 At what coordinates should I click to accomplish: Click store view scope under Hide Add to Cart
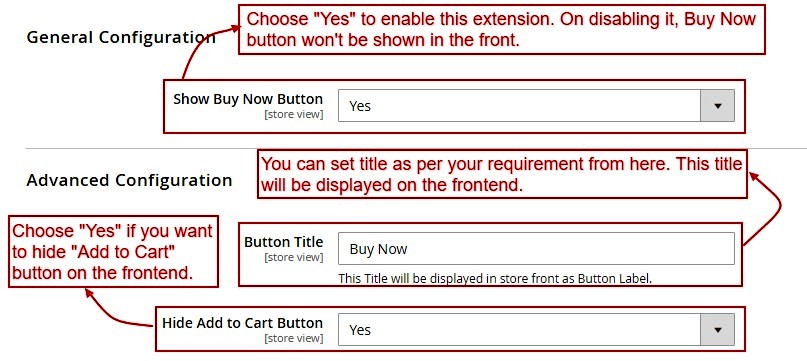(x=293, y=338)
